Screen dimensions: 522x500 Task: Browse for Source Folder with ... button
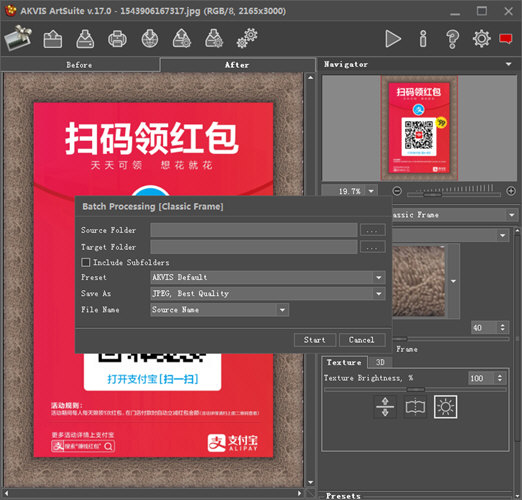click(372, 230)
